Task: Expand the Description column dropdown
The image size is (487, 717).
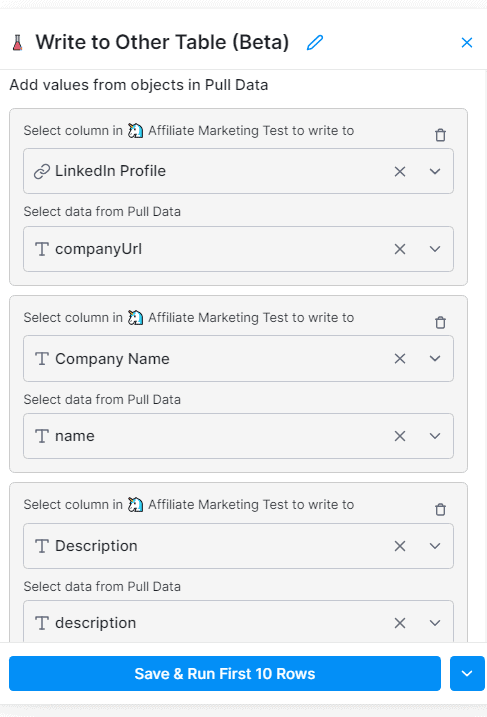Action: pyautogui.click(x=435, y=546)
